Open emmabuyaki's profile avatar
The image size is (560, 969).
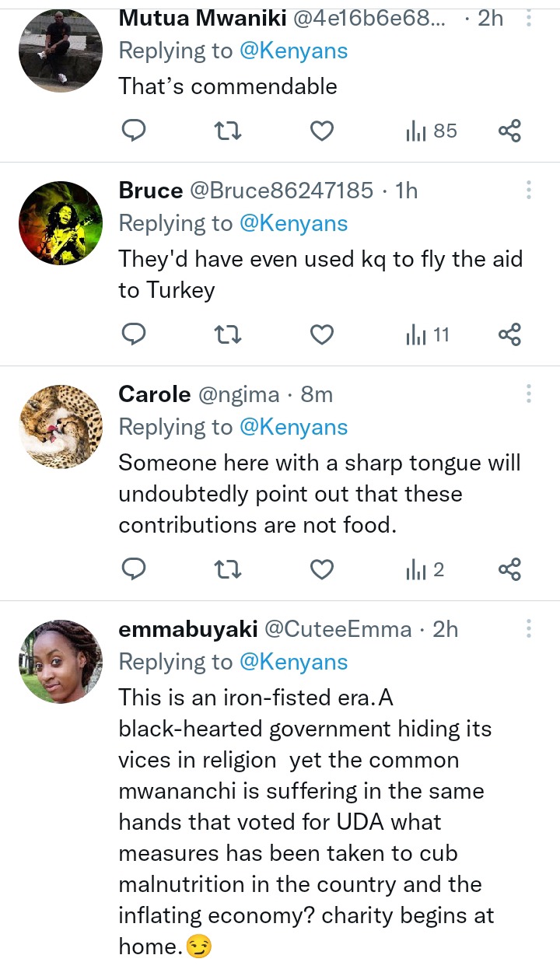click(x=60, y=662)
